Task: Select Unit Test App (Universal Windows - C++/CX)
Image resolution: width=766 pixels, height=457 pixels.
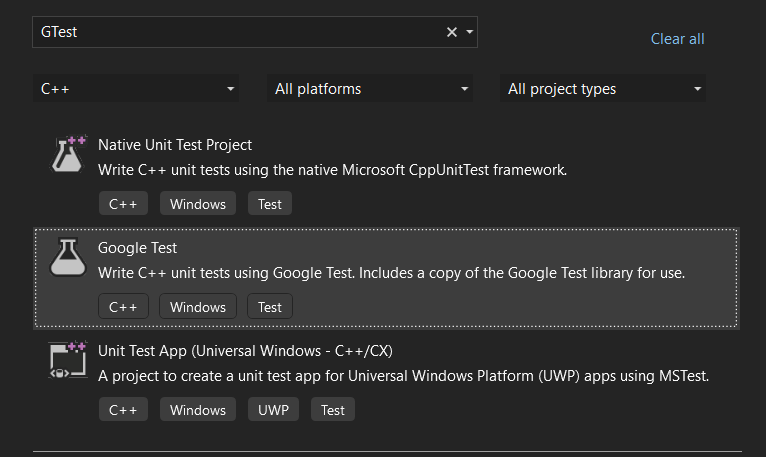Action: 245,351
